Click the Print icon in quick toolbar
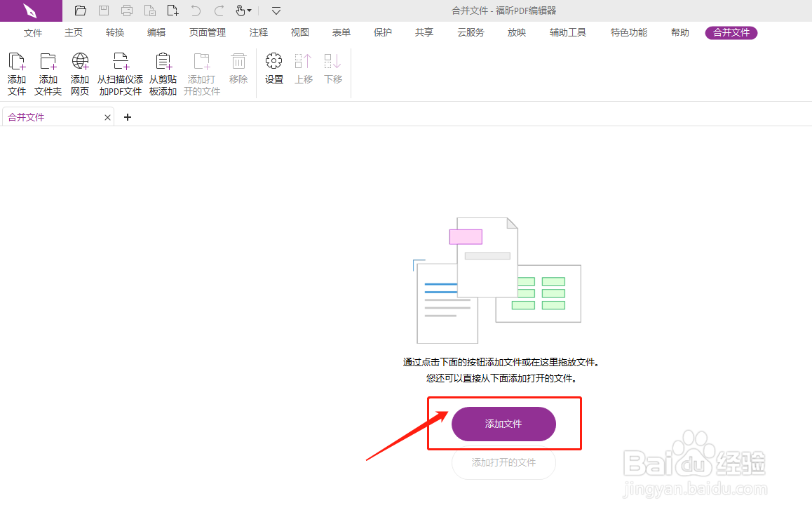Image resolution: width=812 pixels, height=517 pixels. [x=127, y=11]
